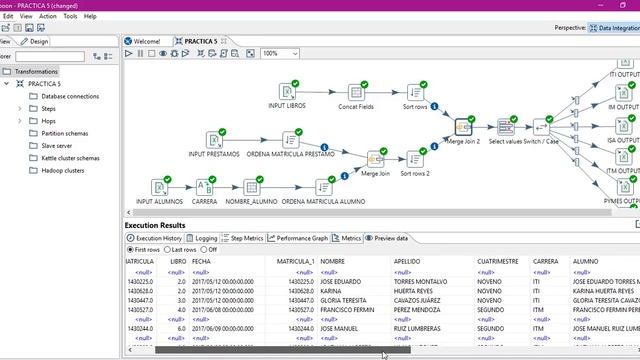Open the Step Metrics tab
The width and height of the screenshot is (640, 360).
tap(242, 238)
